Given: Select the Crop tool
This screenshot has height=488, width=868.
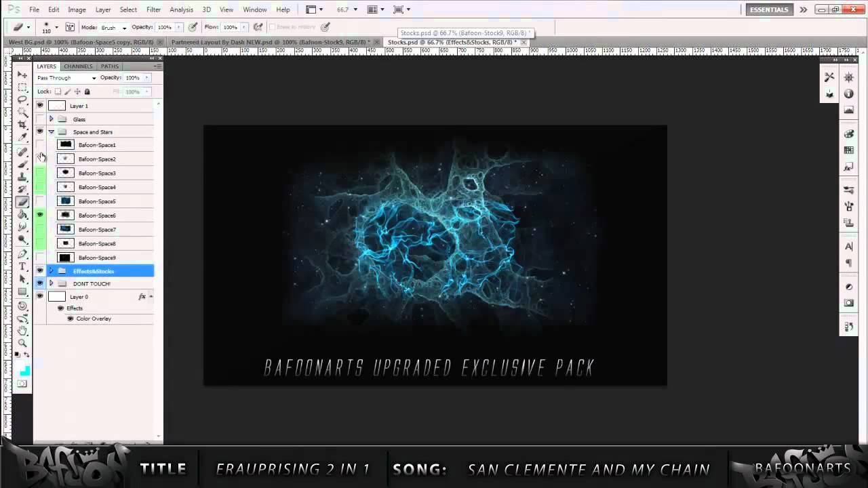Looking at the screenshot, I should click(x=22, y=125).
